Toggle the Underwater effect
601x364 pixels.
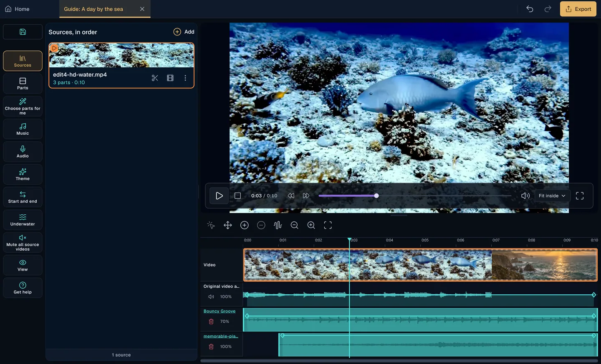[23, 220]
